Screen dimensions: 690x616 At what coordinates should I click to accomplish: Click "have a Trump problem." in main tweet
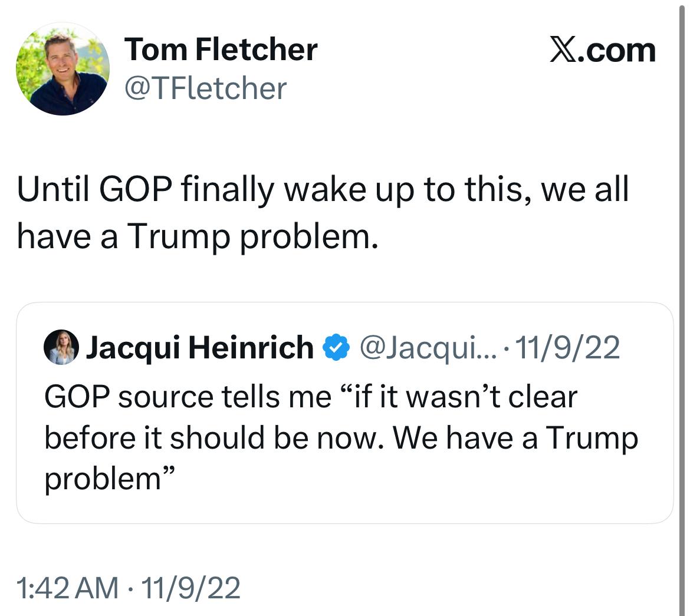coord(197,235)
